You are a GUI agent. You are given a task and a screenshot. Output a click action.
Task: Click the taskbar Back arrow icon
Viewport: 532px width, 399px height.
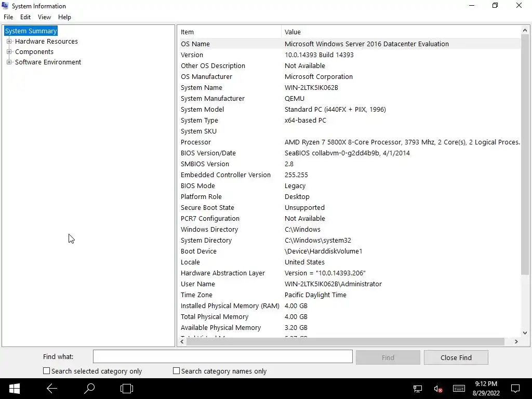point(51,389)
